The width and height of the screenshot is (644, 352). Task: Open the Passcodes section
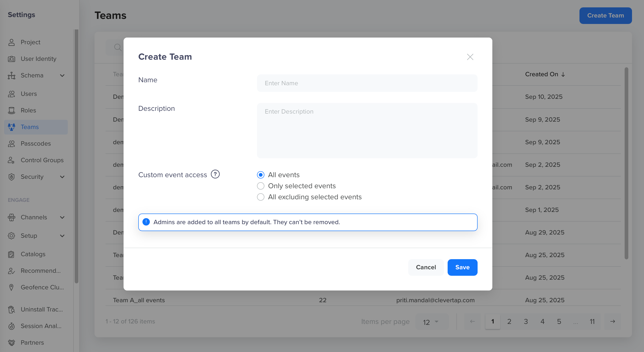tap(35, 143)
